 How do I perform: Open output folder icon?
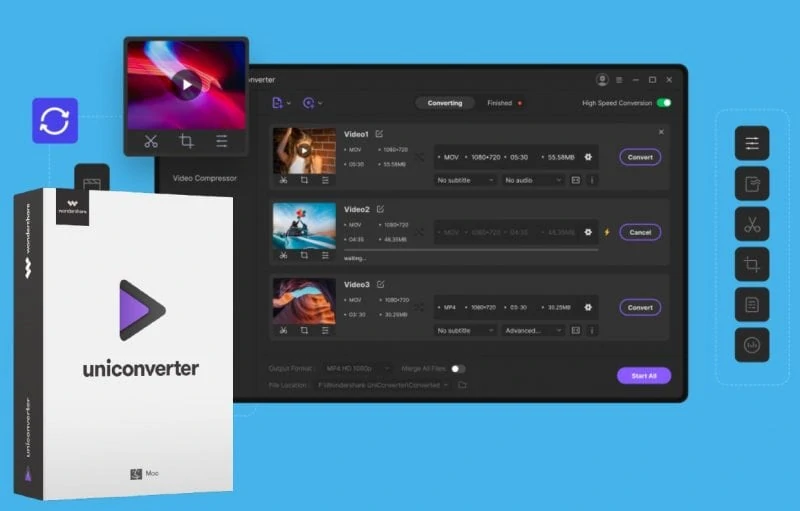(462, 385)
